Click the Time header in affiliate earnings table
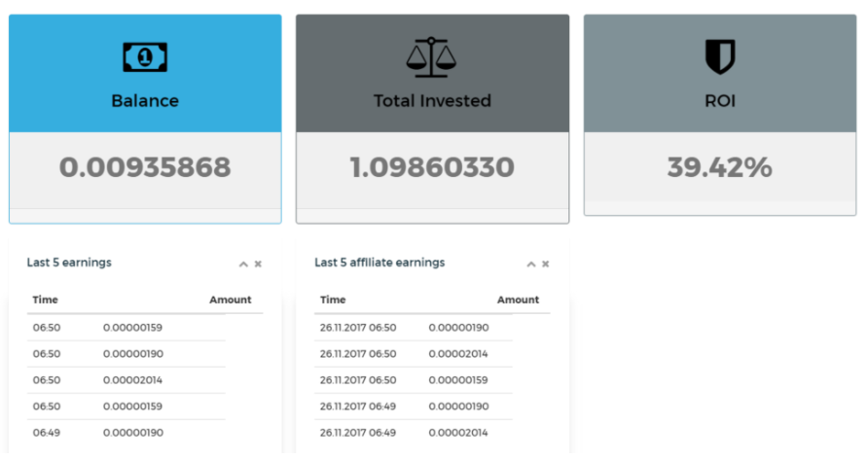Image resolution: width=868 pixels, height=459 pixels. (333, 300)
